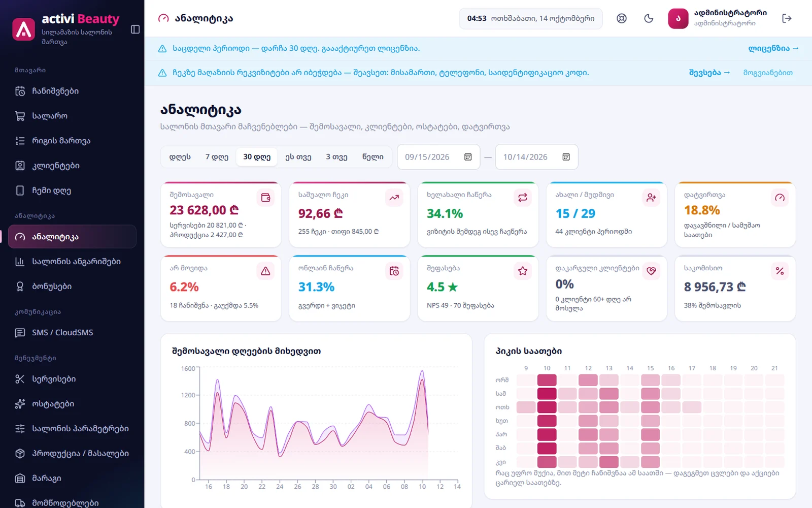
Task: Open ბონუსები in the sidebar
Action: tap(72, 286)
